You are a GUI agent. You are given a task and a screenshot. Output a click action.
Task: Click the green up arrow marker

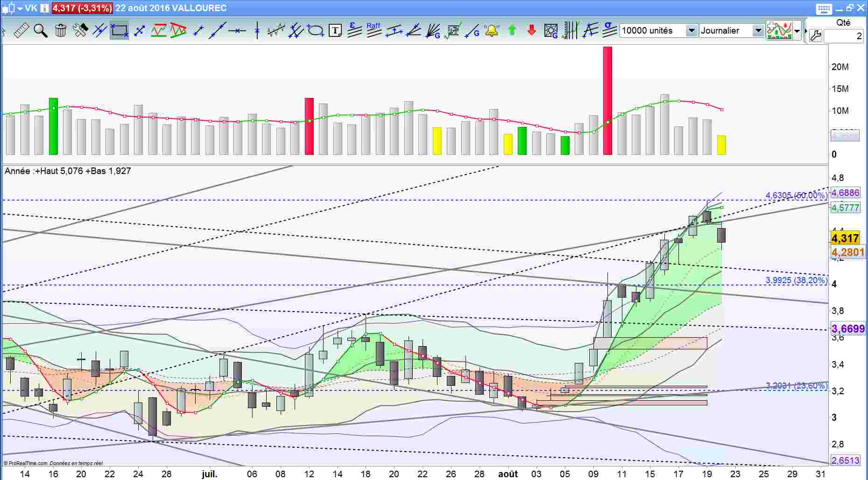(x=512, y=31)
